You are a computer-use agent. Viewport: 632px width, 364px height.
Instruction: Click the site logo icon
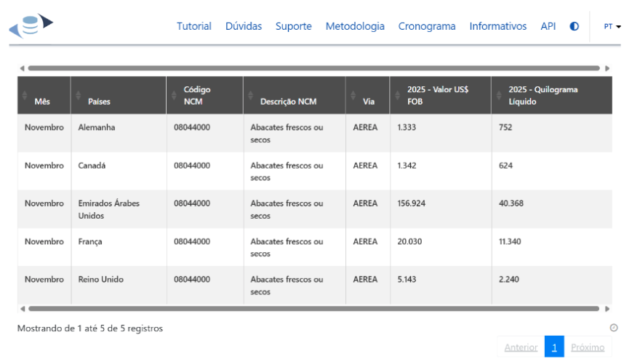coord(31,26)
